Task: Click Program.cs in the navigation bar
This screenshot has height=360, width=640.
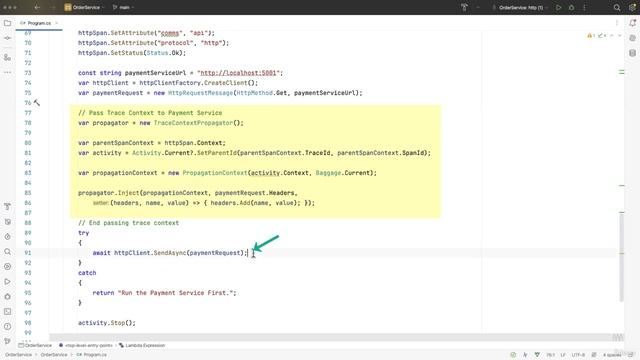Action: (92, 355)
